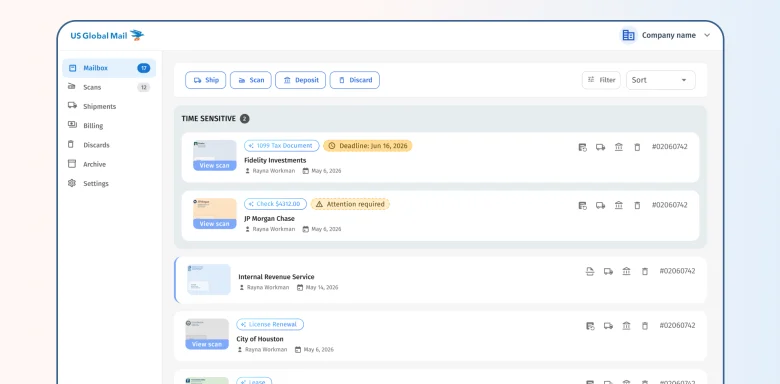Image resolution: width=780 pixels, height=384 pixels.
Task: Expand the Sort dropdown
Action: (661, 80)
